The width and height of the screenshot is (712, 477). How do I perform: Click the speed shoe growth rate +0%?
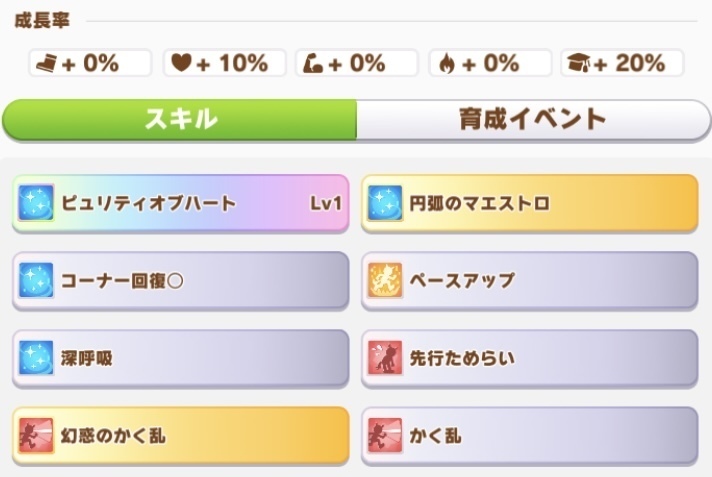point(90,63)
